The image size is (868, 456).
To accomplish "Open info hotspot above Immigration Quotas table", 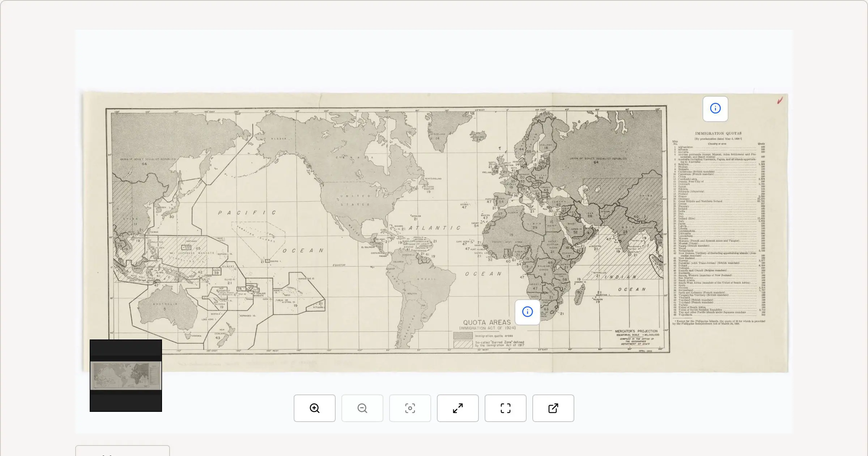I will click(x=715, y=109).
